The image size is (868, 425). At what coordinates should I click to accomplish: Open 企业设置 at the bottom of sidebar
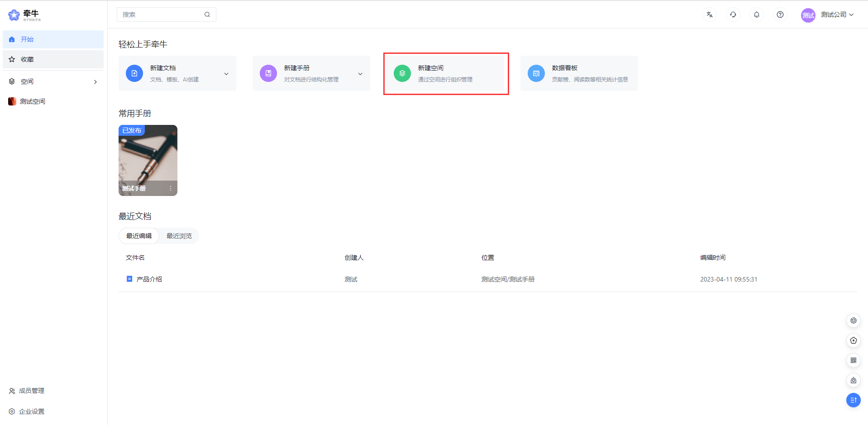[x=31, y=411]
